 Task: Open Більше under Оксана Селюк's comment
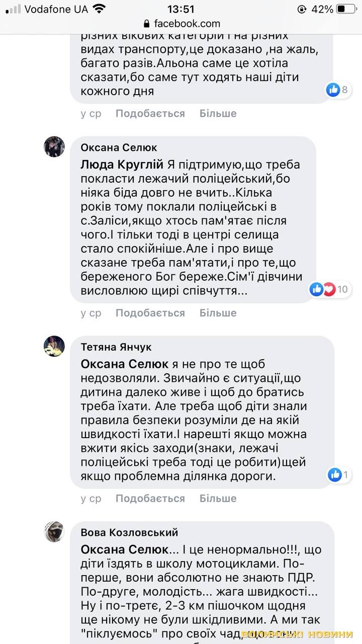pos(218,313)
